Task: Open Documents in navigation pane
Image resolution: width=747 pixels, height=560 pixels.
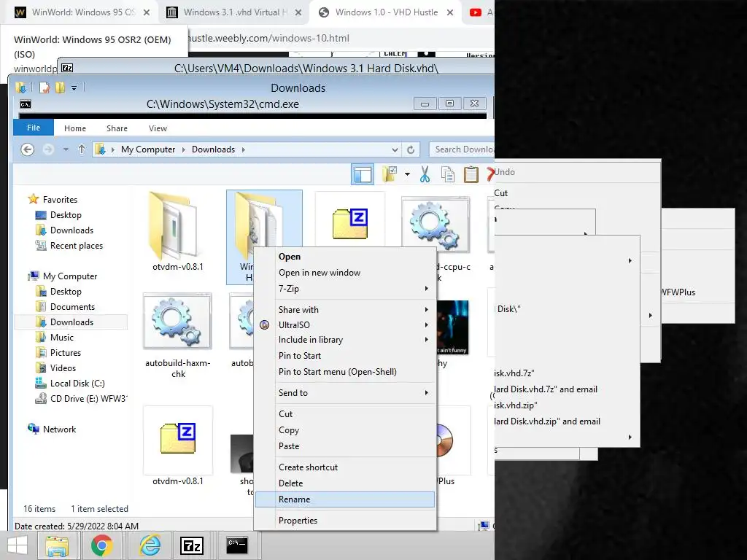Action: coord(72,307)
